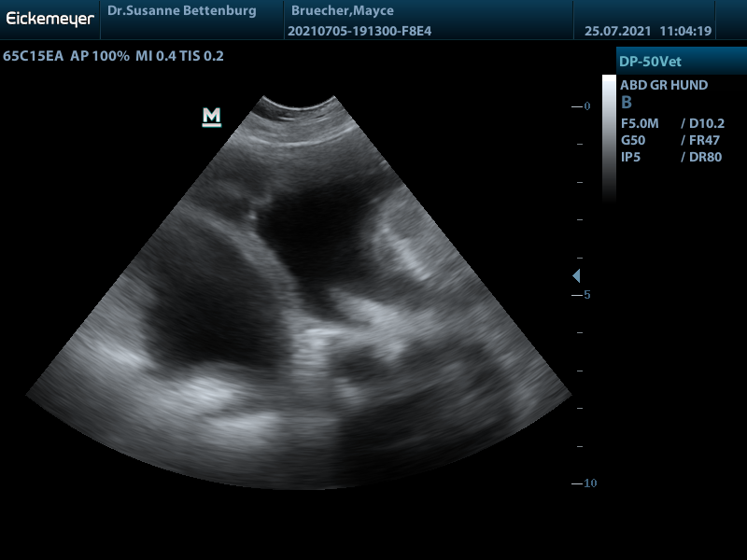This screenshot has height=560, width=747.
Task: Select the ABD GR HUND exam preset
Action: 664,85
